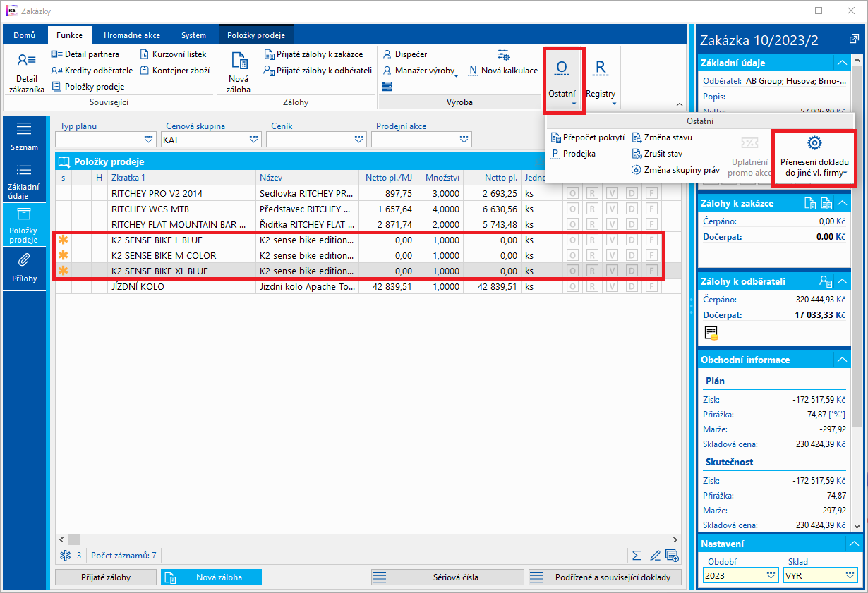
Task: Click the add-record icon beside the pencil
Action: pyautogui.click(x=672, y=556)
